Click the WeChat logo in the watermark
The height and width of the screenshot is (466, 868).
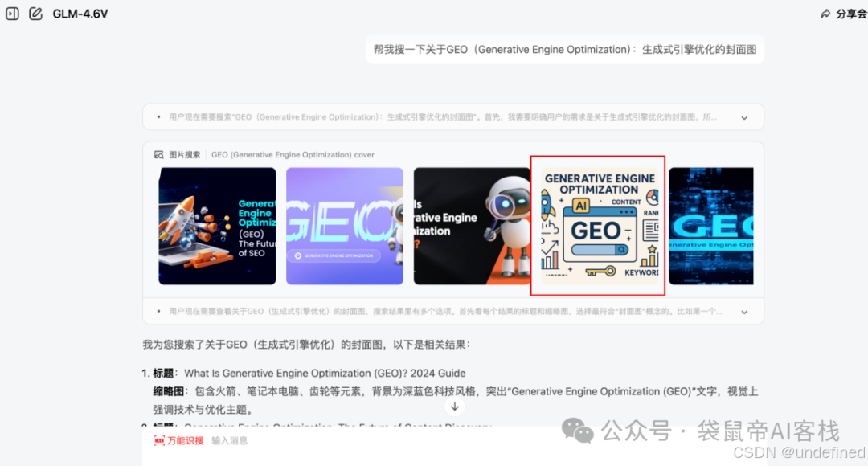(x=577, y=431)
